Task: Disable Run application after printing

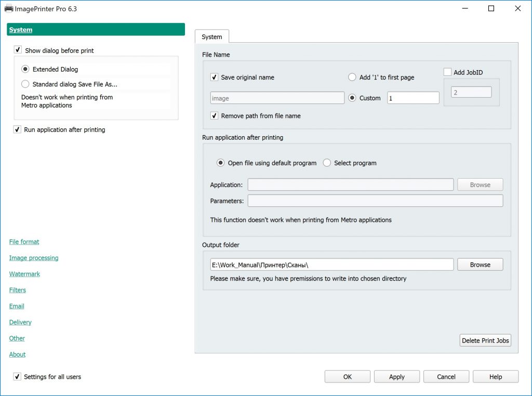Action: tap(18, 129)
